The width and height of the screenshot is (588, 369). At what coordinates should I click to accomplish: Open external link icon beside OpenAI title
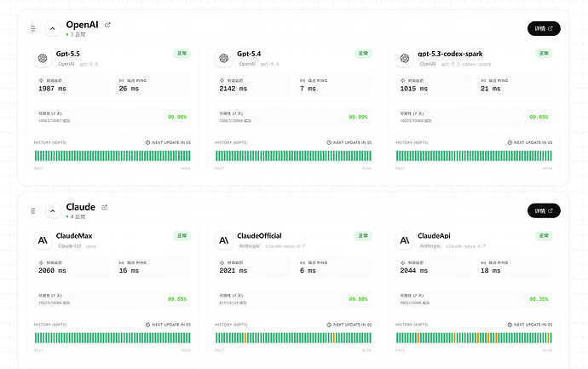(x=107, y=25)
